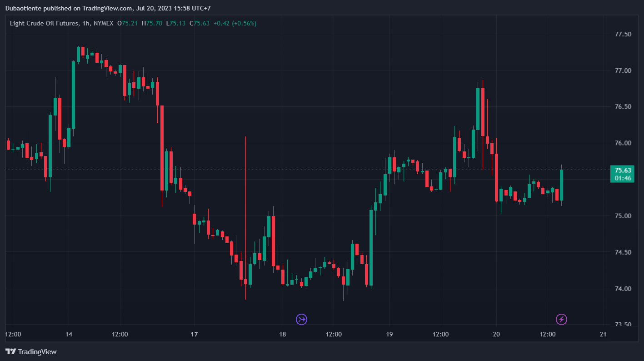
Task: Select the 74.00 price scale label
Action: [622, 289]
